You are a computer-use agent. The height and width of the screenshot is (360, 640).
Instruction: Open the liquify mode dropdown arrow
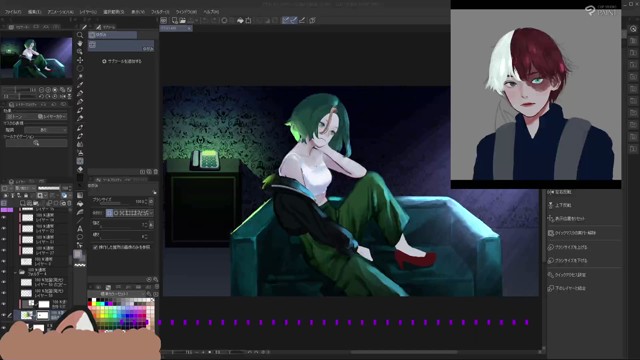151,213
